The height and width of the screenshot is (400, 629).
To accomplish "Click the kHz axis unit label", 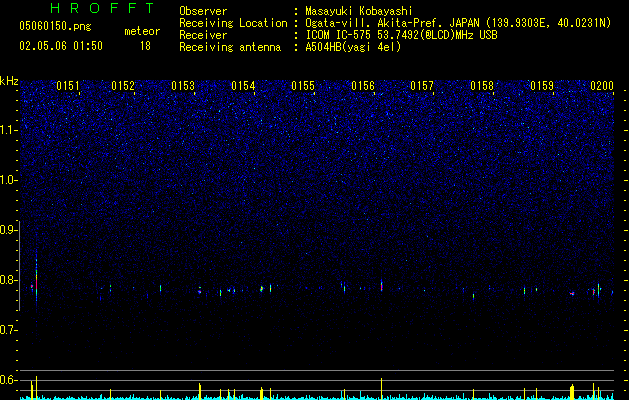I will tap(9, 81).
